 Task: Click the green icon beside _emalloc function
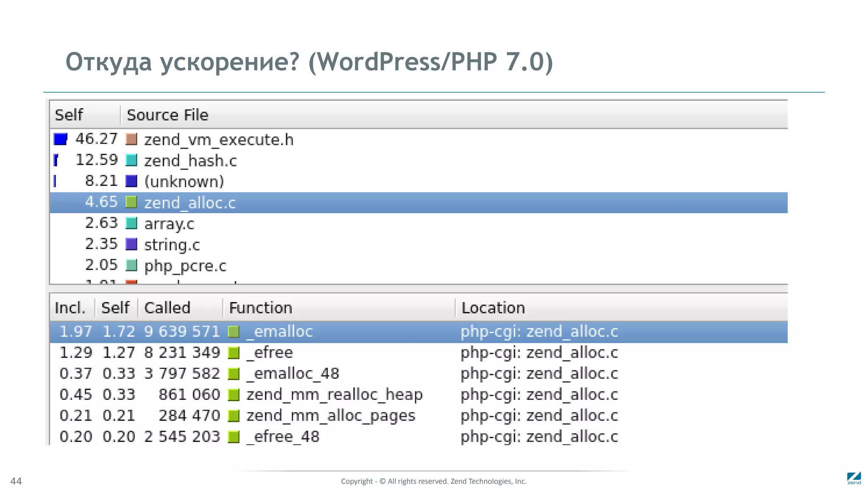(x=234, y=332)
